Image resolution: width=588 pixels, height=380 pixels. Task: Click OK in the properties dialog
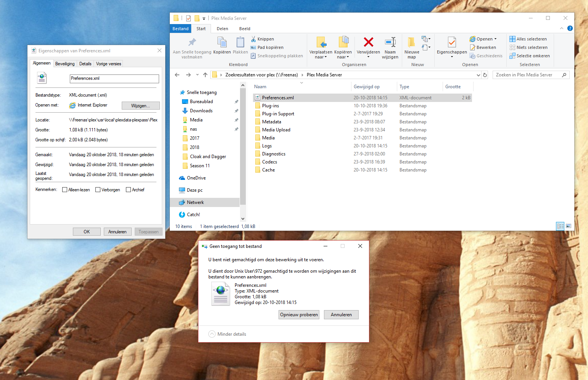pyautogui.click(x=87, y=232)
